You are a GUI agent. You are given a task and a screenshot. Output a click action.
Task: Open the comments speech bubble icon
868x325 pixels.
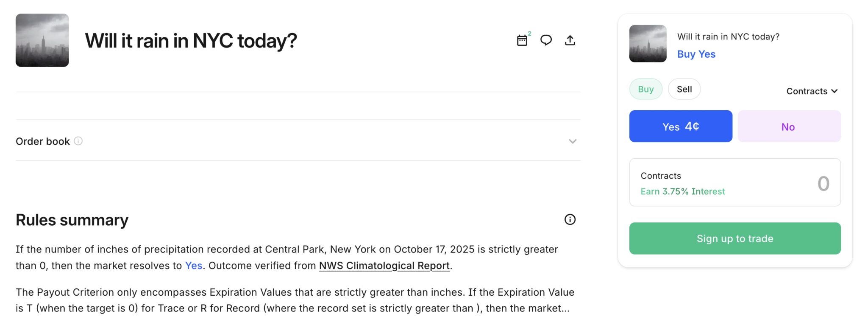pyautogui.click(x=546, y=40)
